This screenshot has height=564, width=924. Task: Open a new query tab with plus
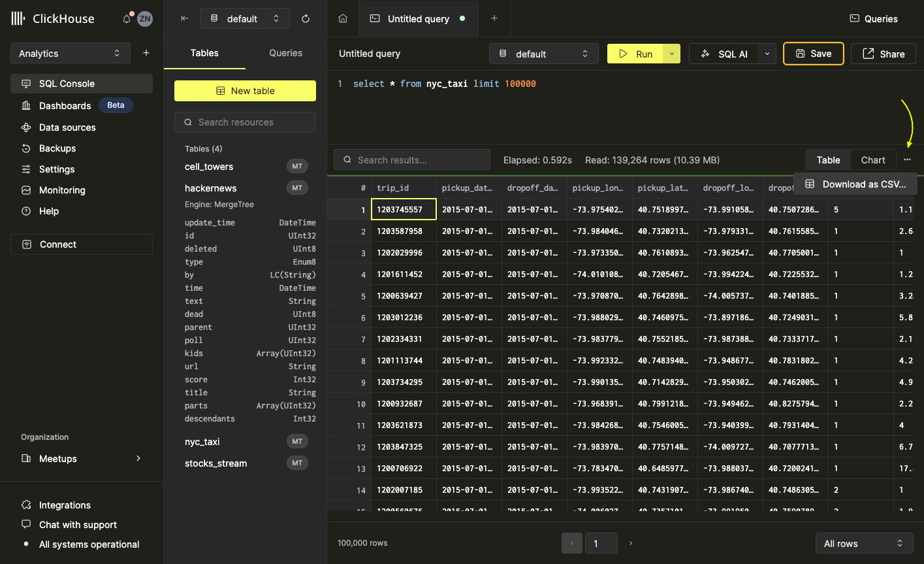[494, 19]
